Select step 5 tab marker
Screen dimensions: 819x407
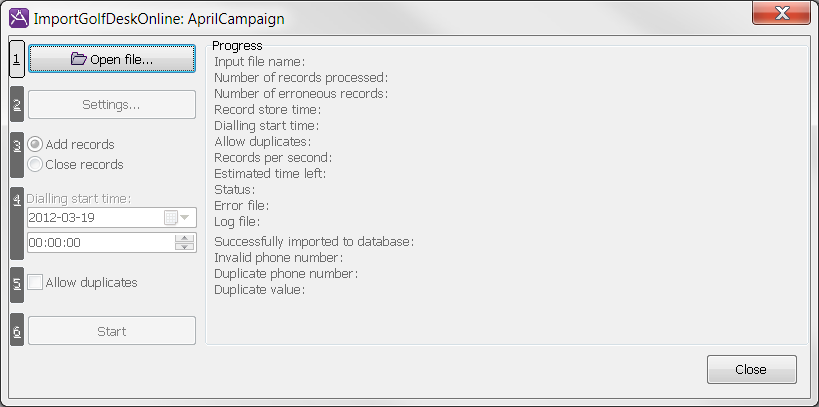click(17, 283)
